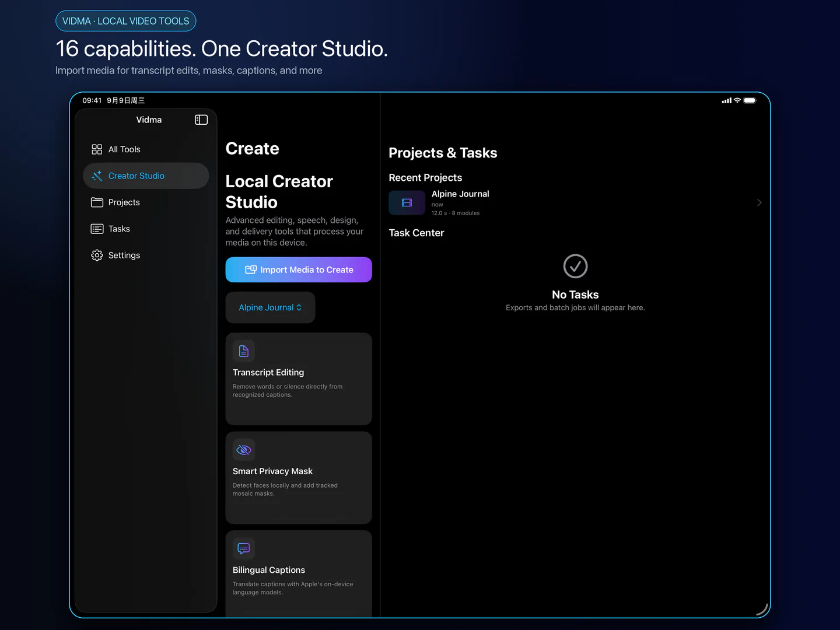Image resolution: width=840 pixels, height=630 pixels.
Task: Toggle the sidebar panel icon
Action: tap(201, 120)
